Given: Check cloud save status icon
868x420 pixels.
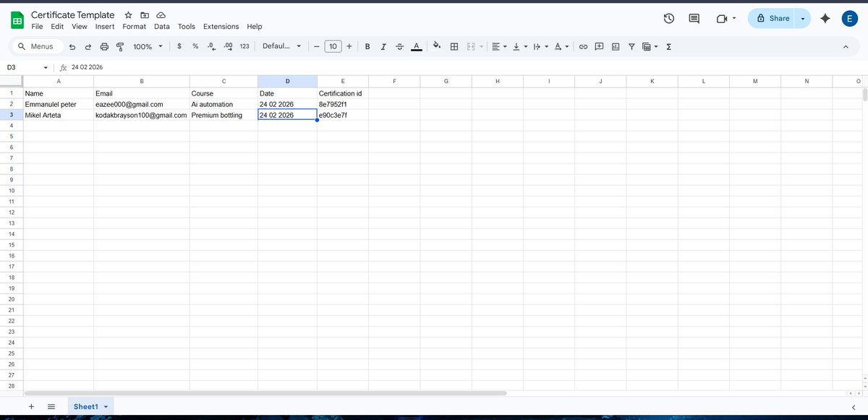Looking at the screenshot, I should coord(161,15).
